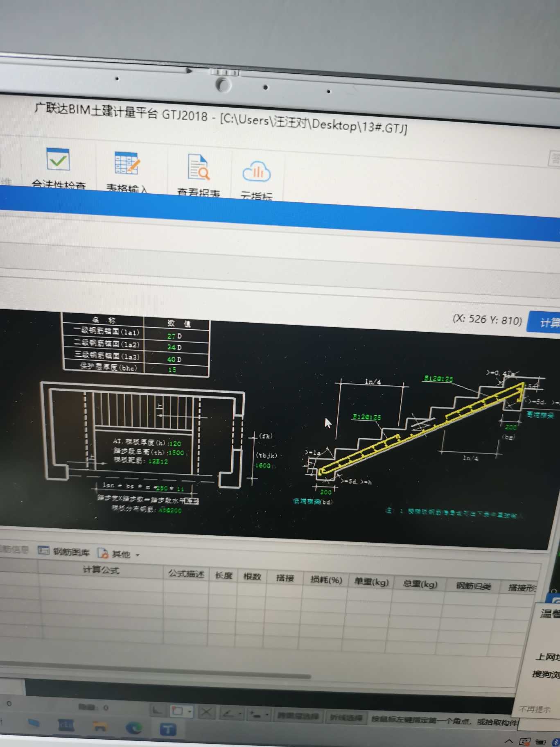The image size is (560, 747).
Task: Click the battery icon in system tray
Action: pos(540,742)
